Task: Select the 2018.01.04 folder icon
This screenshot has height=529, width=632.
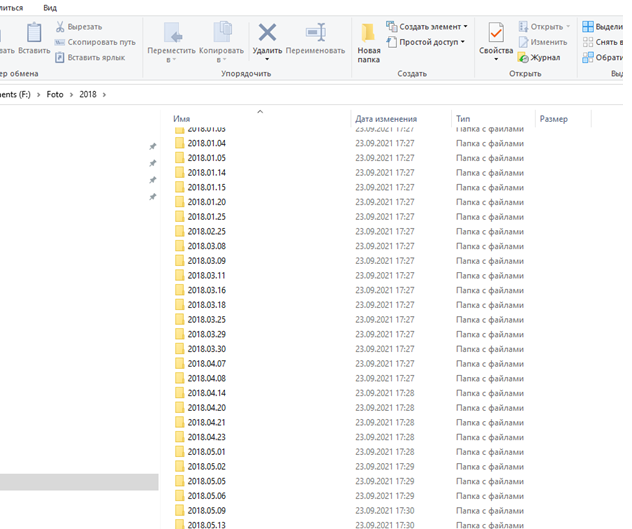Action: pyautogui.click(x=179, y=143)
